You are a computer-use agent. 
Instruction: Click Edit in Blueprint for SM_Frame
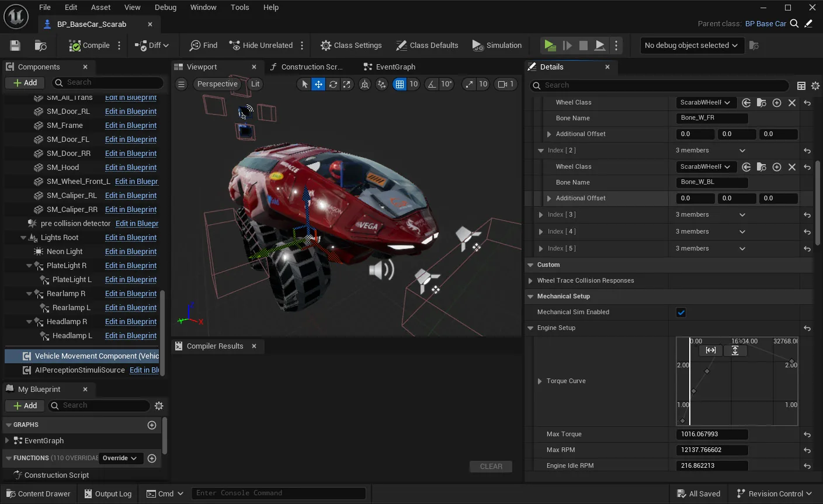click(131, 125)
